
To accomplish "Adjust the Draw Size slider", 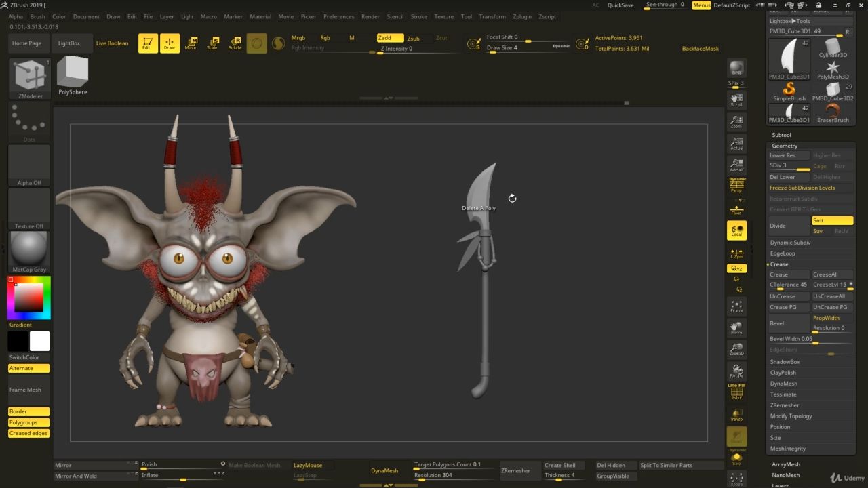I will 529,48.
